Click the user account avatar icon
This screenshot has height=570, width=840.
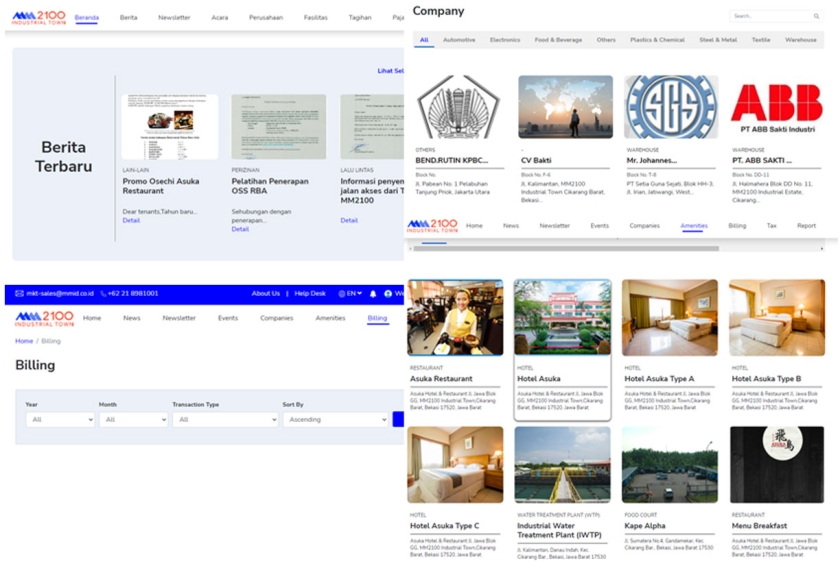[388, 294]
